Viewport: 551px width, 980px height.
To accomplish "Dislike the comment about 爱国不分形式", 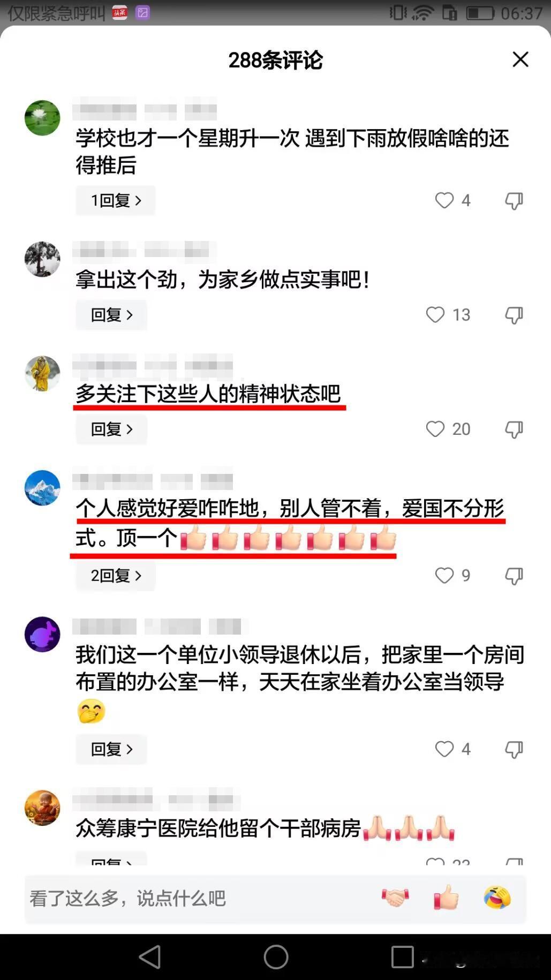I will (x=514, y=576).
